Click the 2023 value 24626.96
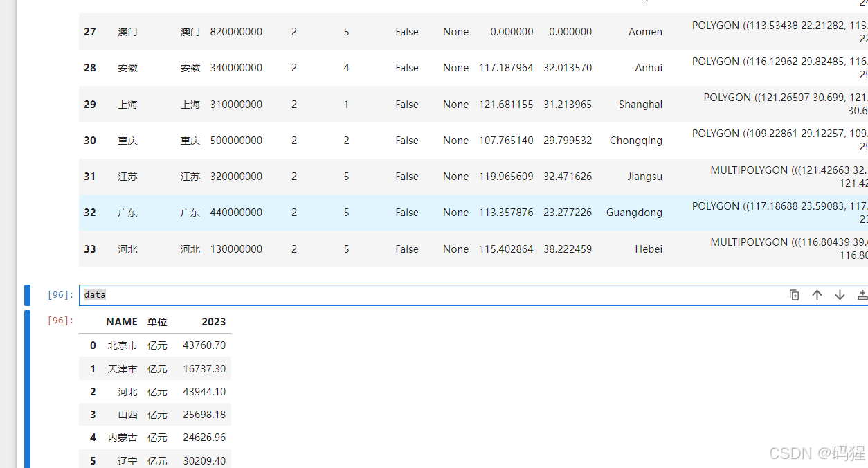Screen dimensions: 868x468 click(x=204, y=438)
